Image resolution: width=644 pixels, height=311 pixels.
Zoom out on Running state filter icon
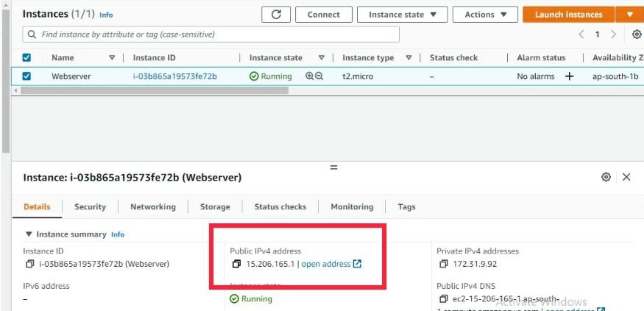[319, 76]
